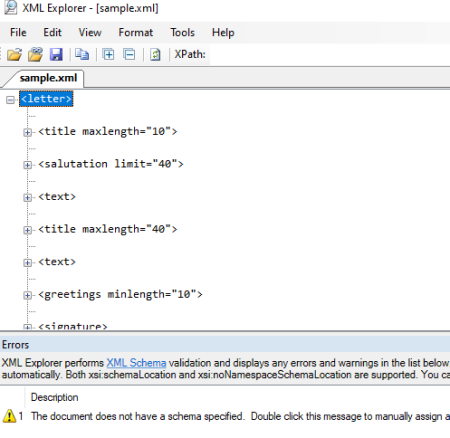Click the Open in new tab icon
This screenshot has width=450, height=438.
(x=35, y=54)
